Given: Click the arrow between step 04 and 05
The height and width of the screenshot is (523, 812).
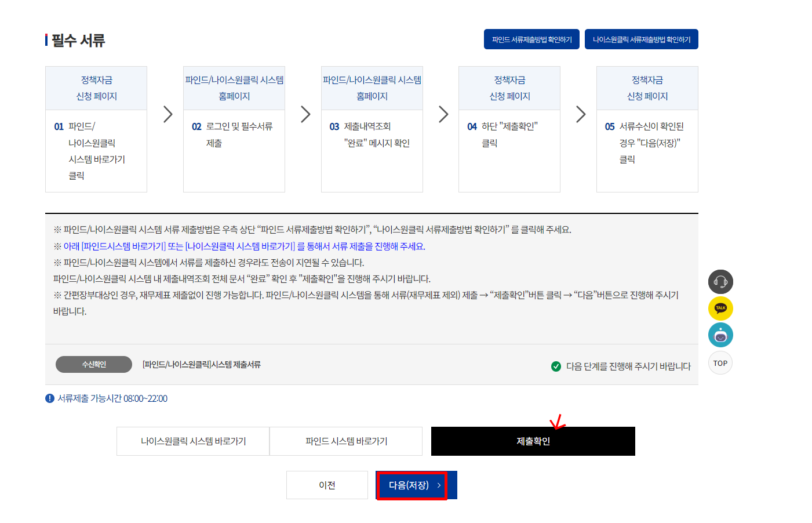Looking at the screenshot, I should pos(581,114).
